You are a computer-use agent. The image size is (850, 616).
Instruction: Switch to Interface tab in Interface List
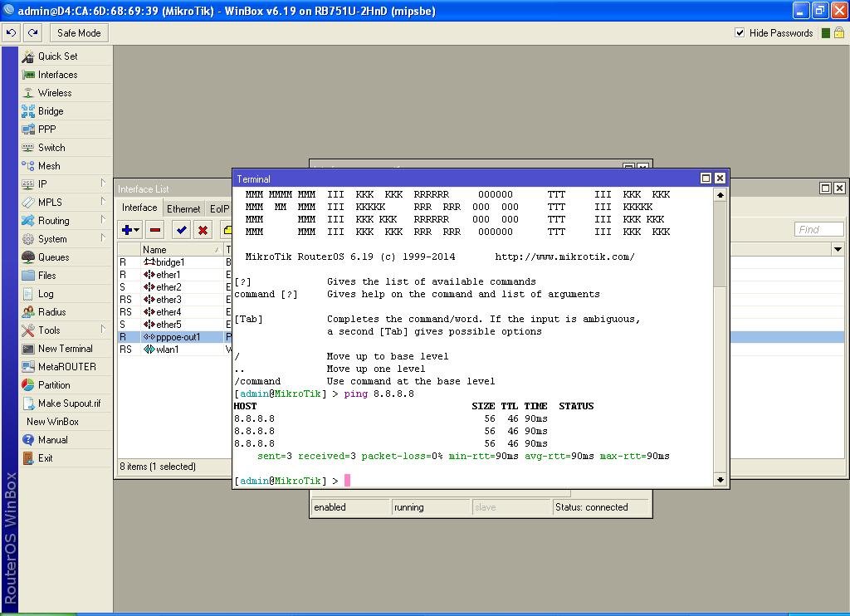pyautogui.click(x=139, y=208)
